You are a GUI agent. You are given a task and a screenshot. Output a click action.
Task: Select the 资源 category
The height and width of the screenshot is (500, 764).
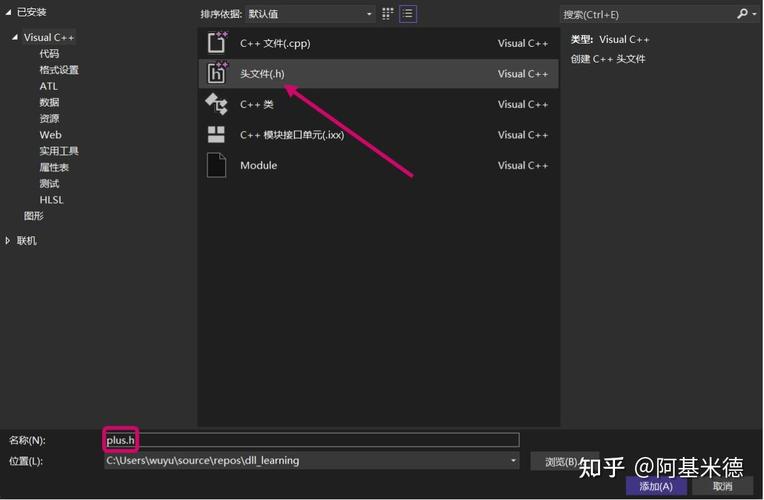[49, 118]
